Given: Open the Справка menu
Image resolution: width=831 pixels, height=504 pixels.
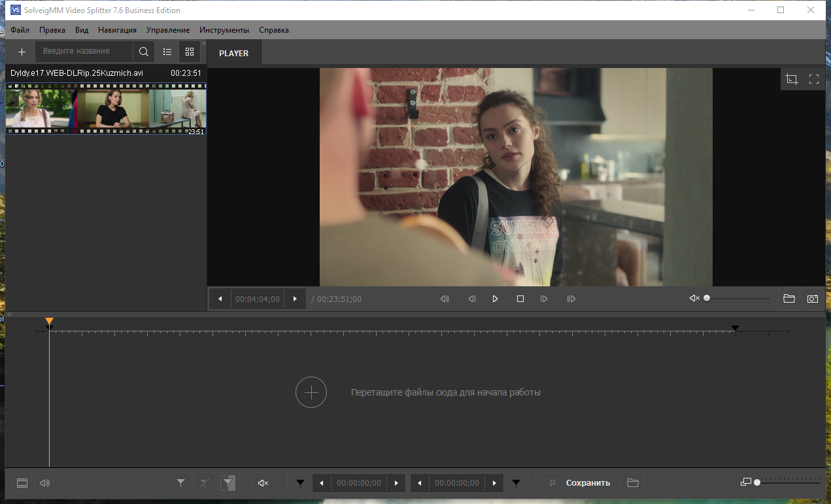Looking at the screenshot, I should (274, 30).
